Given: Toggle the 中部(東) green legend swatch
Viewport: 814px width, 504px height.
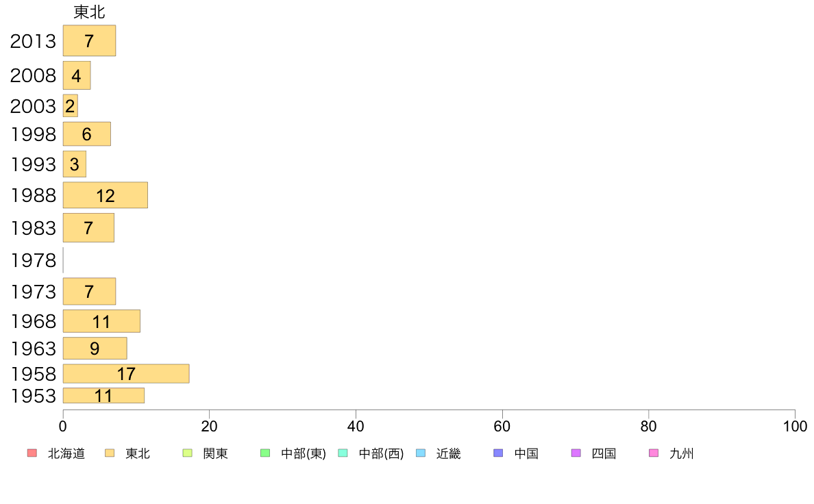Looking at the screenshot, I should [264, 453].
